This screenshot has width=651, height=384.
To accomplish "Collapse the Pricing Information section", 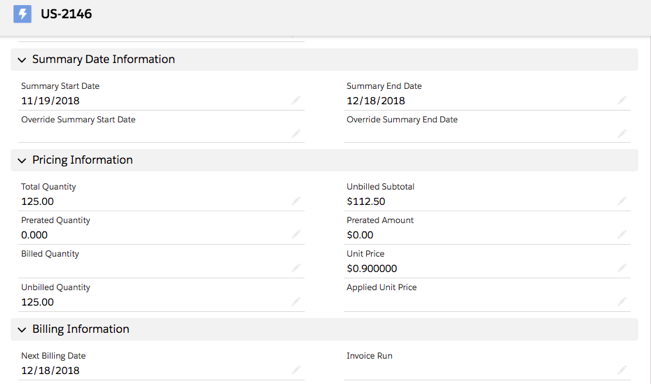I will (x=22, y=160).
